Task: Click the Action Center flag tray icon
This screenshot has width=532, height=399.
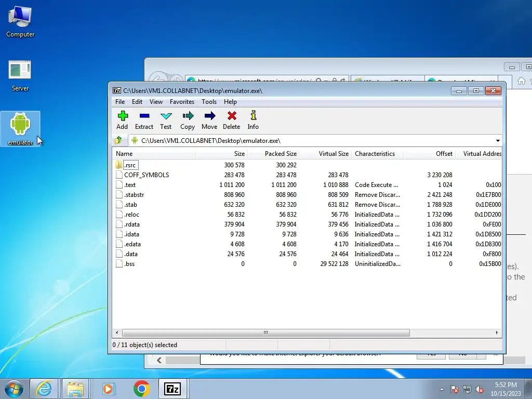Action: click(x=454, y=389)
